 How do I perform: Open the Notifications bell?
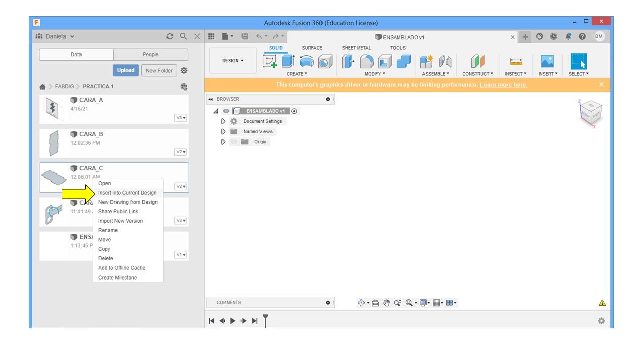click(568, 36)
